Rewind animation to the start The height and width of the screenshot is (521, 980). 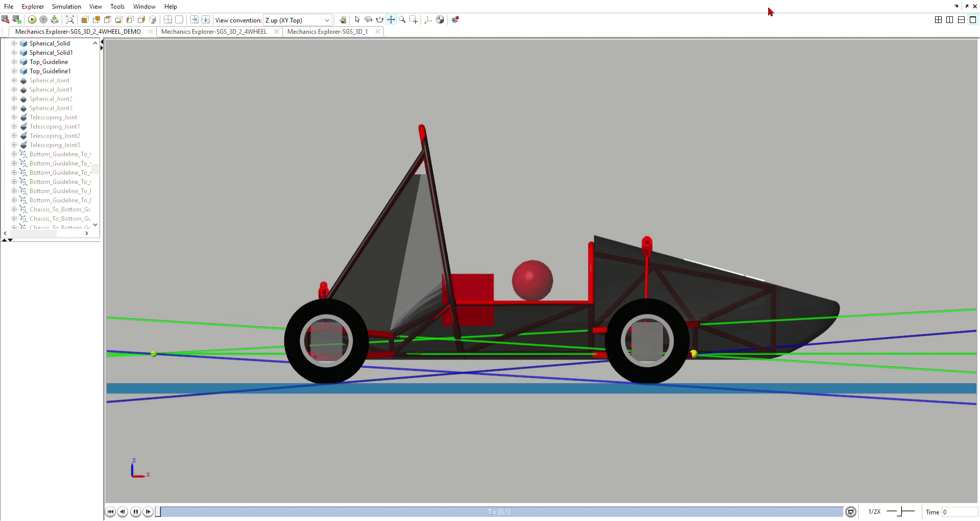tap(111, 512)
